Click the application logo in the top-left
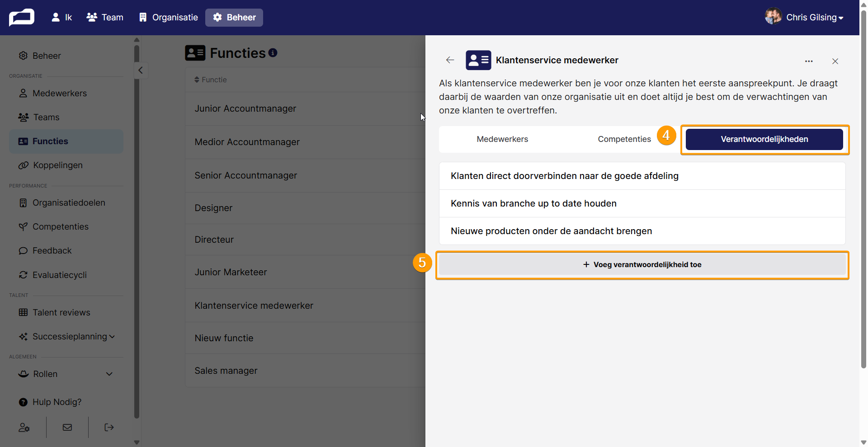 (x=22, y=18)
